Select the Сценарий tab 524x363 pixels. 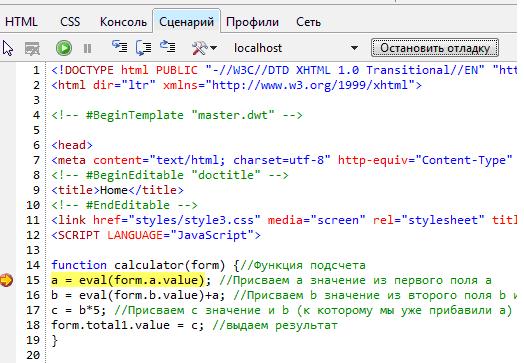tap(186, 22)
